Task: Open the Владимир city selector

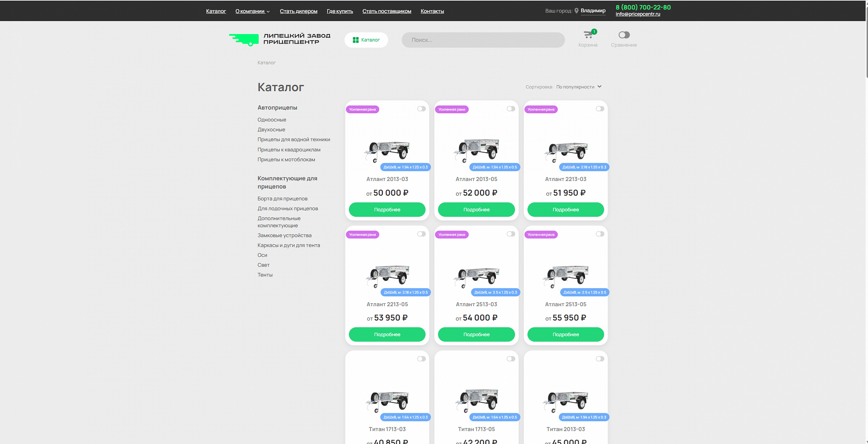Action: point(593,11)
